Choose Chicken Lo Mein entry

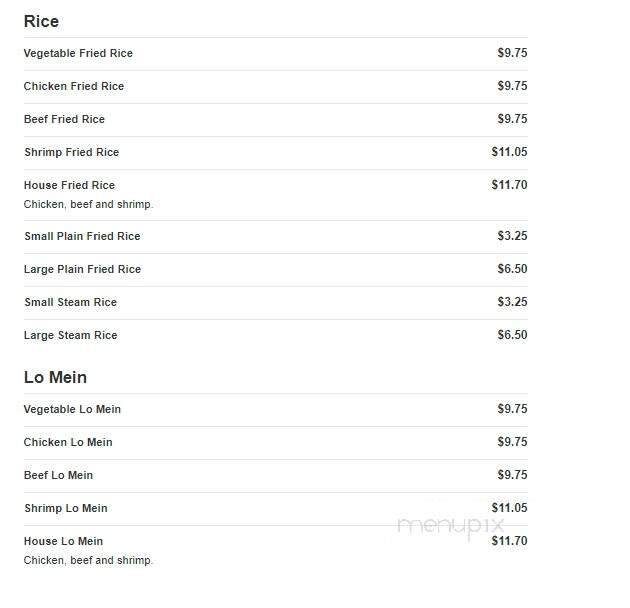coord(68,442)
